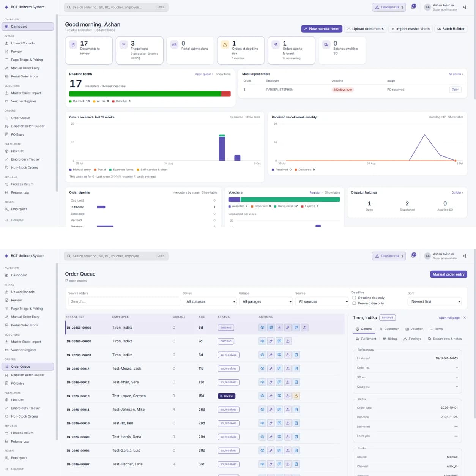Viewport: 476px width, 476px height.
Task: Click Upload documents button on Dashboard
Action: point(365,29)
